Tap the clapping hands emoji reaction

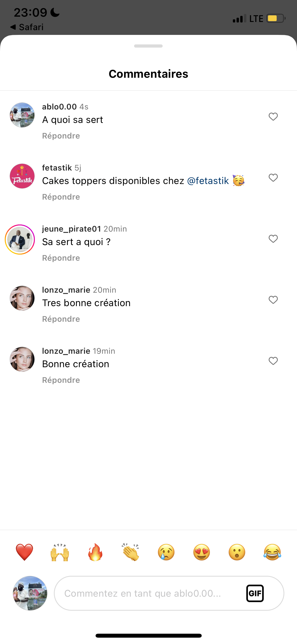[131, 552]
